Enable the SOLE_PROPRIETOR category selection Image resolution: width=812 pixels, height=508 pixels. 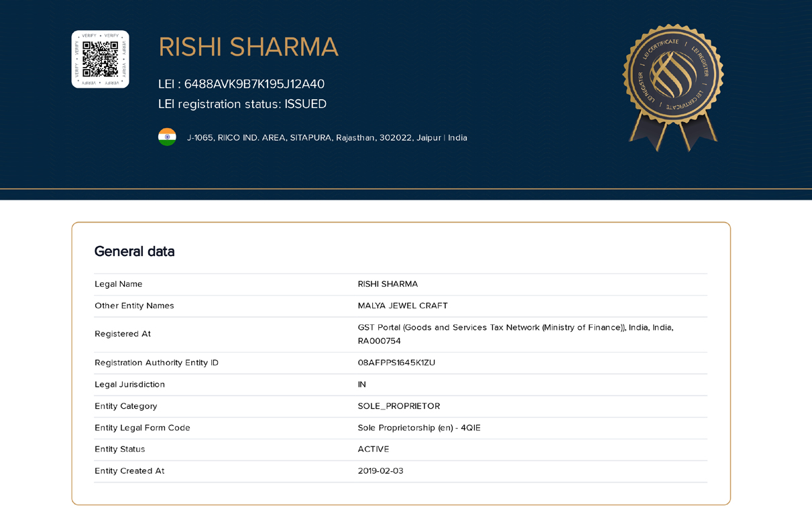click(399, 406)
